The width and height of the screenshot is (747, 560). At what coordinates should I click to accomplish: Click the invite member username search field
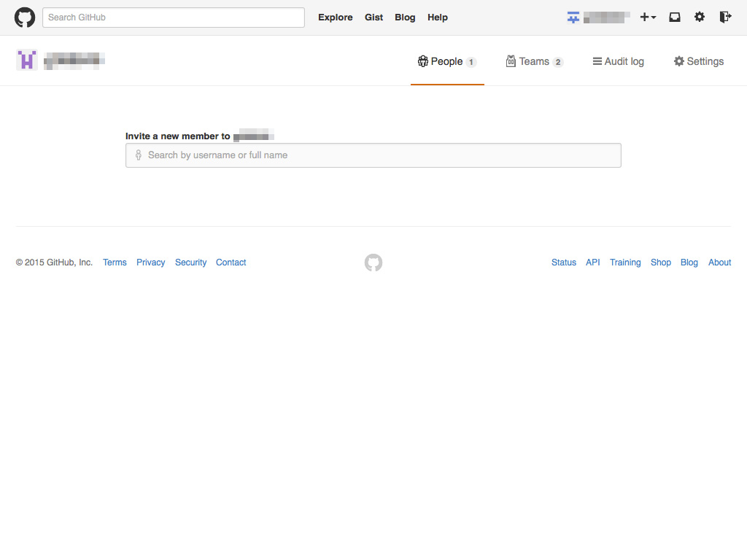coord(373,155)
